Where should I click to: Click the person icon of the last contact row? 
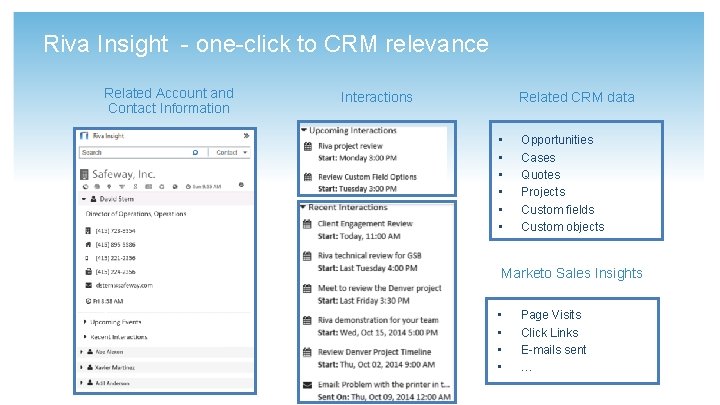point(90,382)
